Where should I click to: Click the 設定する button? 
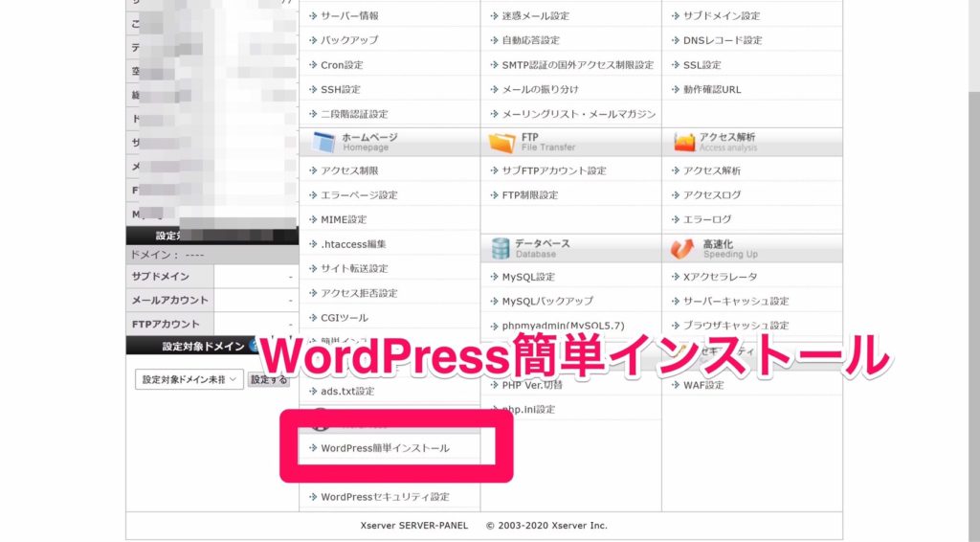[269, 379]
